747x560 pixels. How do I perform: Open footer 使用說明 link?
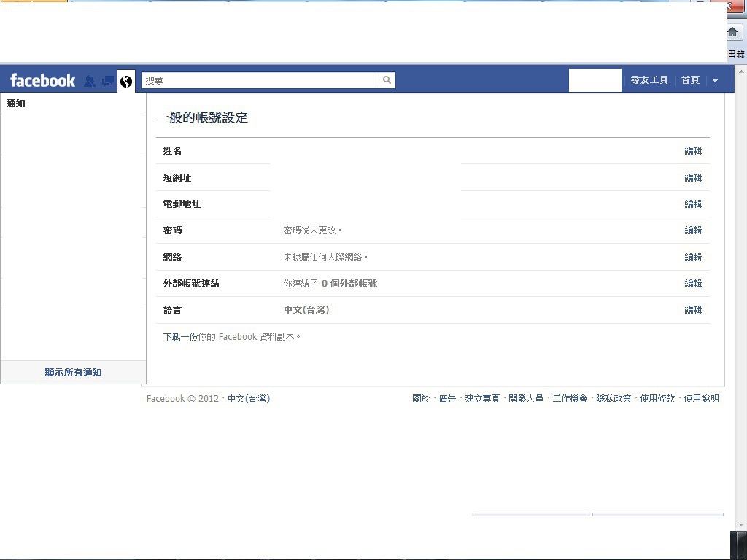tap(701, 399)
